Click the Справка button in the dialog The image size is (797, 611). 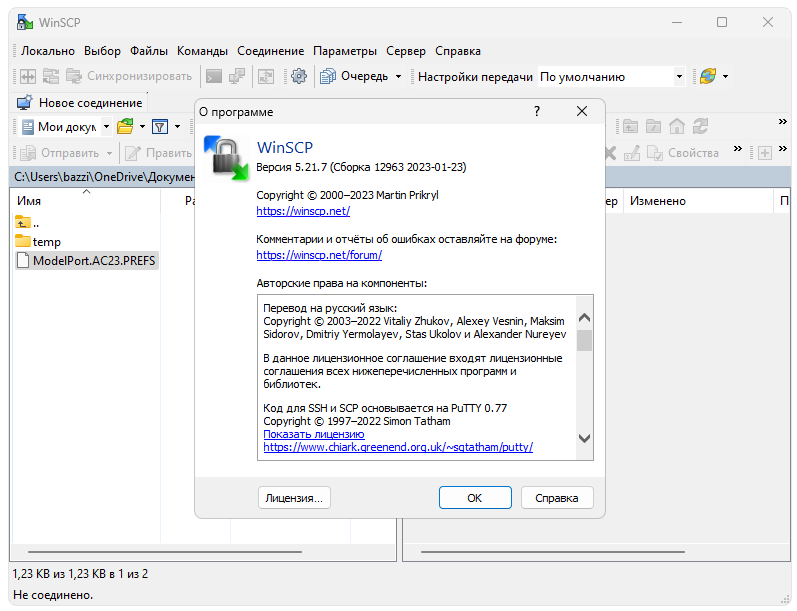click(557, 498)
